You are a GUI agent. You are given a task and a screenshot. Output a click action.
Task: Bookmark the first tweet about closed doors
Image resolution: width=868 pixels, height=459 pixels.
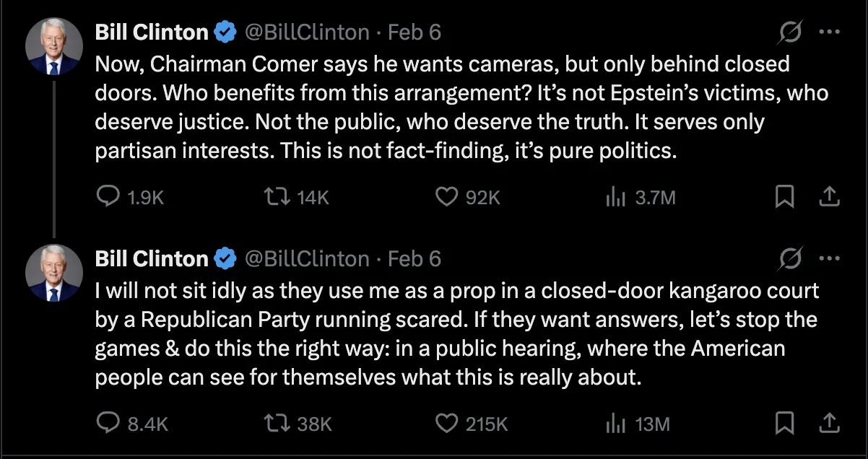784,196
